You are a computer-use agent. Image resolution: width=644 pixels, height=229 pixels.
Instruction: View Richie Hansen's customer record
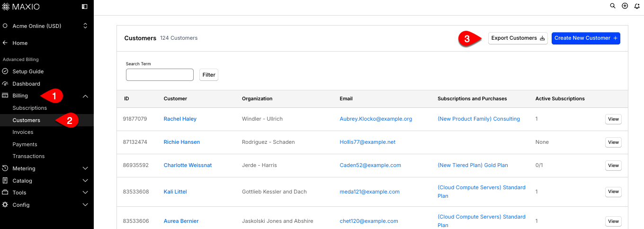(613, 142)
